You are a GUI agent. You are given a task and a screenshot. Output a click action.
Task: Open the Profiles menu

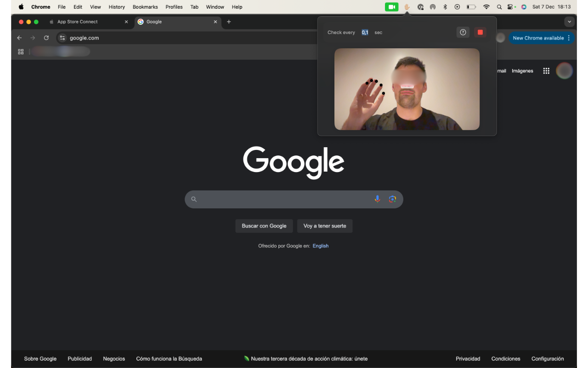click(x=174, y=7)
